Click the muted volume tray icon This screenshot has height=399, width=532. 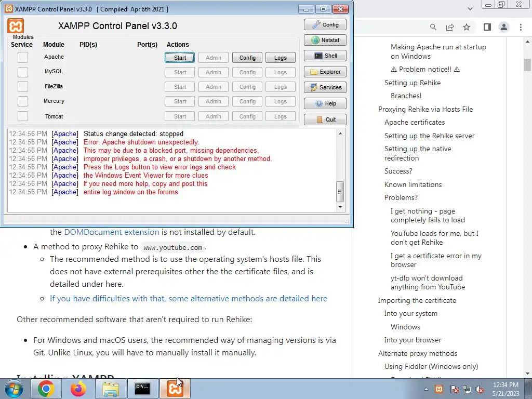click(x=480, y=389)
